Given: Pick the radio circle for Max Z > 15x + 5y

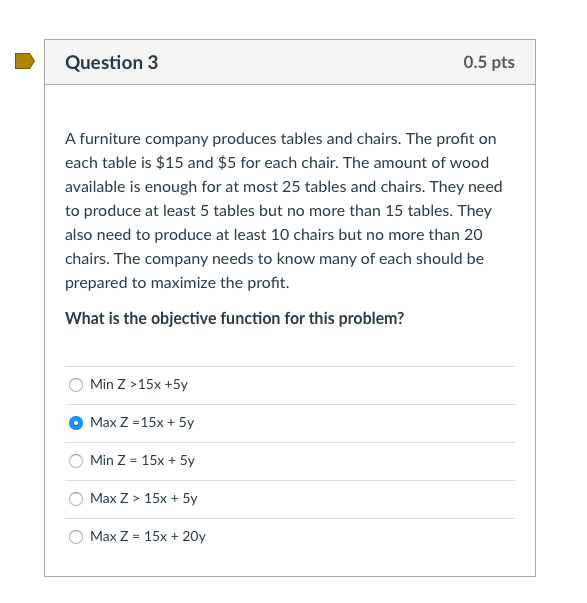Looking at the screenshot, I should pos(76,499).
